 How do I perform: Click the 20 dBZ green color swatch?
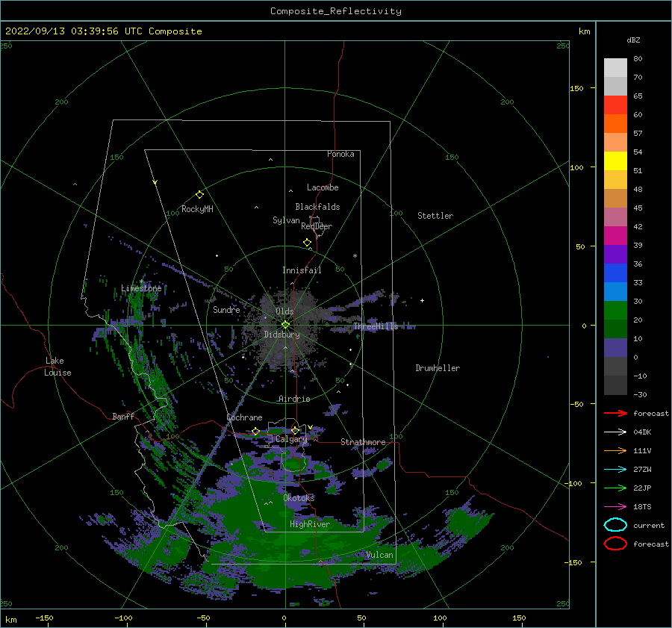coord(615,311)
